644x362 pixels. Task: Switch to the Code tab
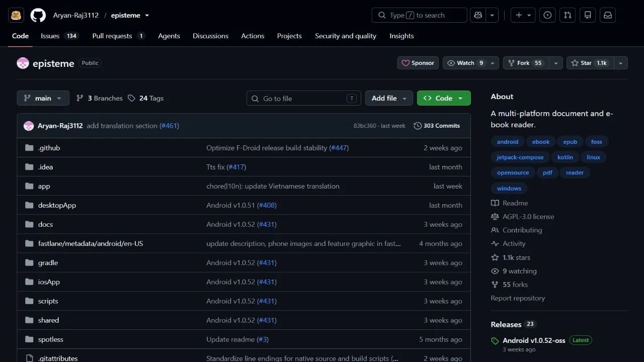[x=20, y=36]
